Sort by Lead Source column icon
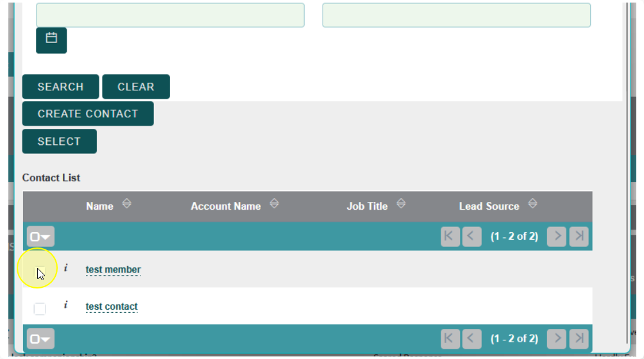 532,205
